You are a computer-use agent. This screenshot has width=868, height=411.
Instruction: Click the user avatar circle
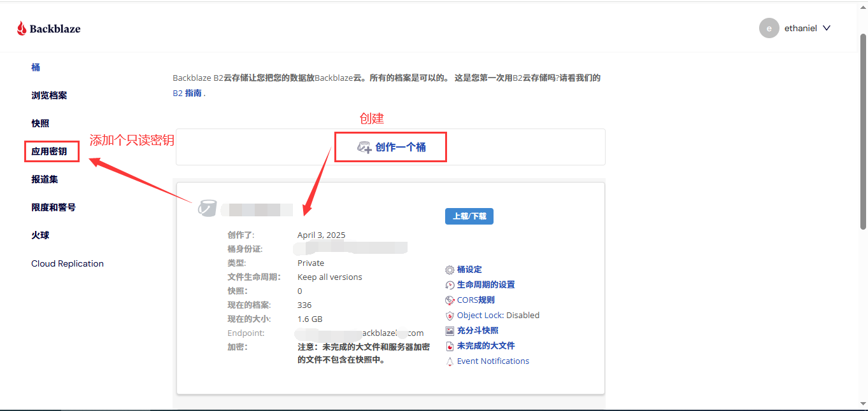769,28
